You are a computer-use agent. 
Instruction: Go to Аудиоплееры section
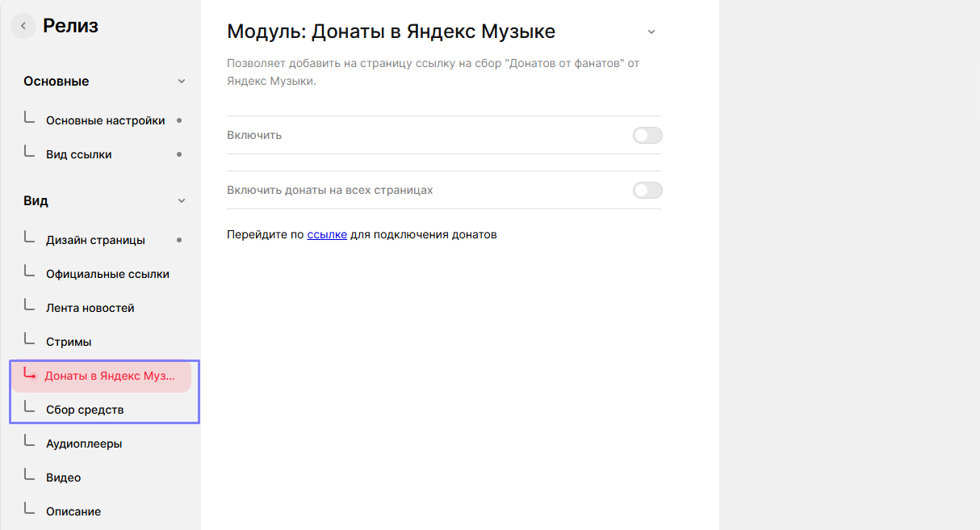84,444
